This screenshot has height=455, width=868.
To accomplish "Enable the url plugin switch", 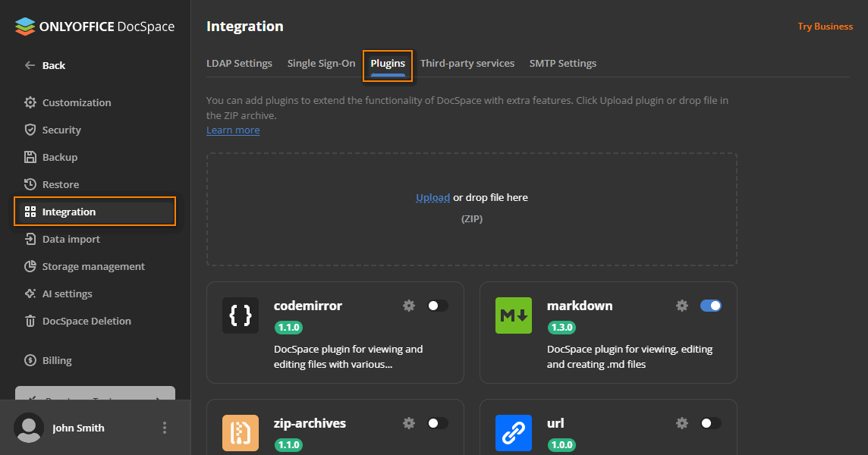I will (711, 423).
